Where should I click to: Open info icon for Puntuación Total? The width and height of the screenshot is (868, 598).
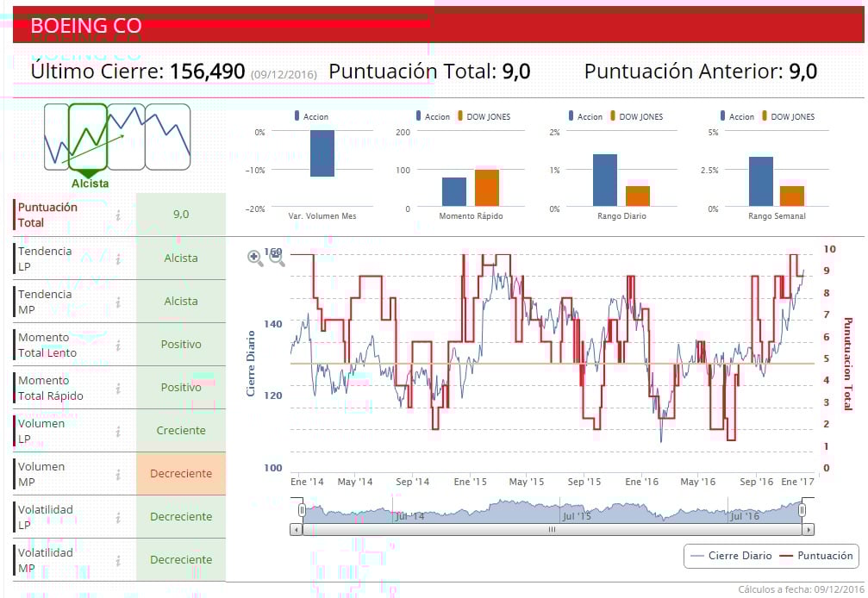pyautogui.click(x=118, y=215)
